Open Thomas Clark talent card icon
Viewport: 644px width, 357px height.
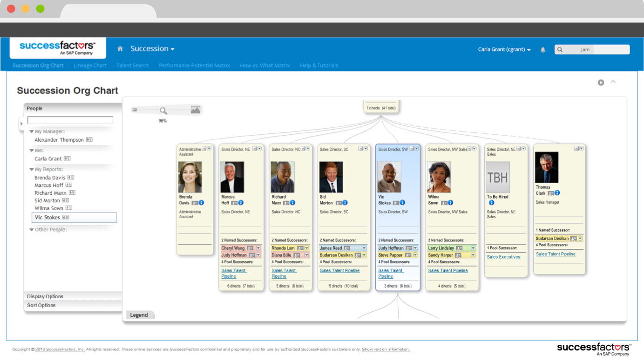550,193
